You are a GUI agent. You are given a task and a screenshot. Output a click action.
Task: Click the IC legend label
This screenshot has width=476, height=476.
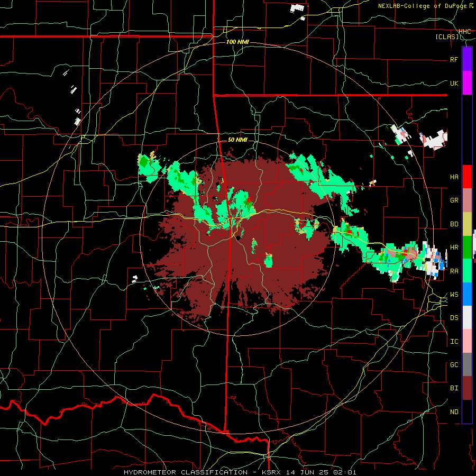(x=454, y=342)
